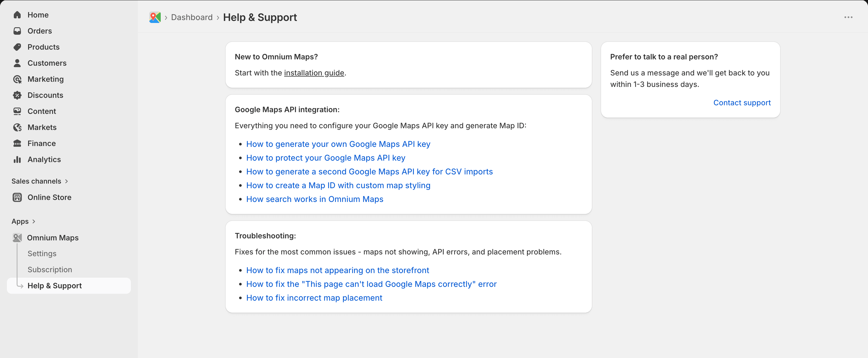Open the Subscription page under Omnium Maps
Viewport: 868px width, 358px height.
(x=50, y=269)
